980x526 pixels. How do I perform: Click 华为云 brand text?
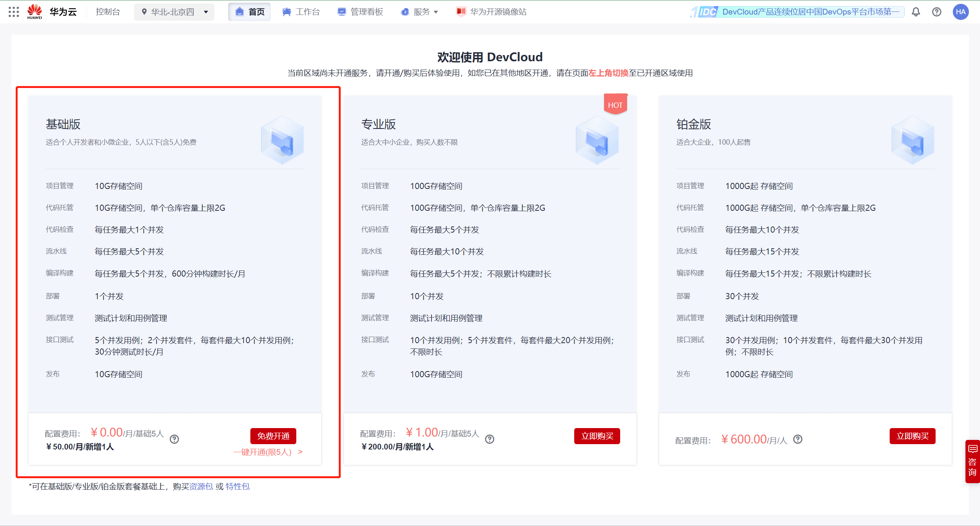click(63, 12)
